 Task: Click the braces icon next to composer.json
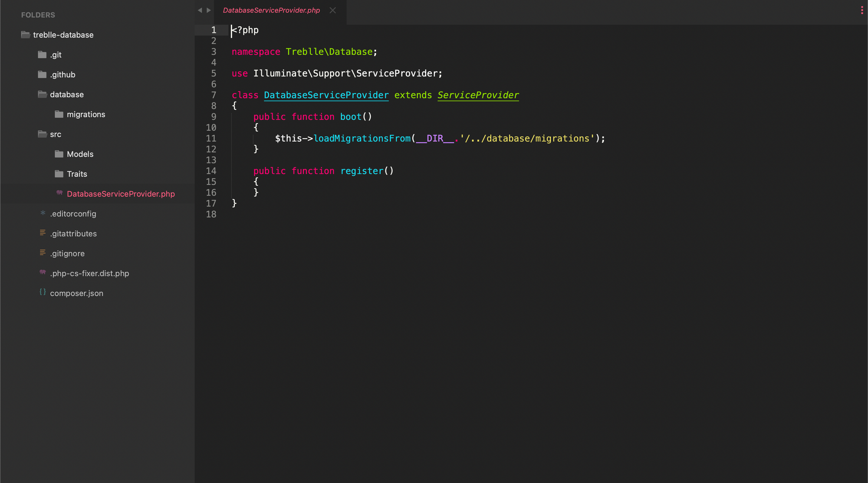point(43,292)
